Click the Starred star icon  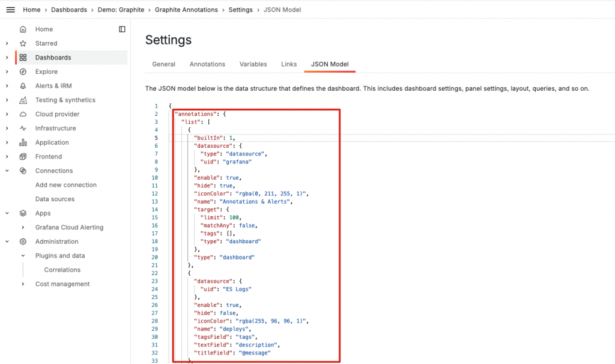23,43
